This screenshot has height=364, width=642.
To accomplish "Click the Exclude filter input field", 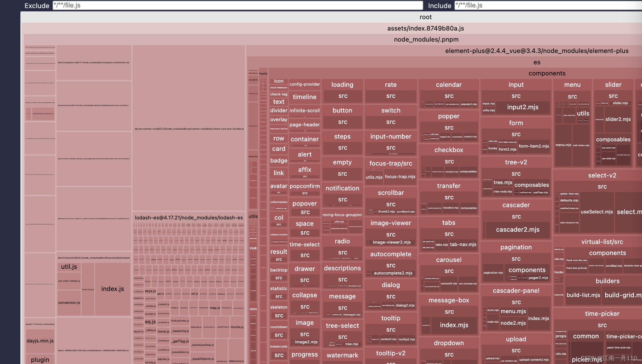I will pyautogui.click(x=238, y=5).
